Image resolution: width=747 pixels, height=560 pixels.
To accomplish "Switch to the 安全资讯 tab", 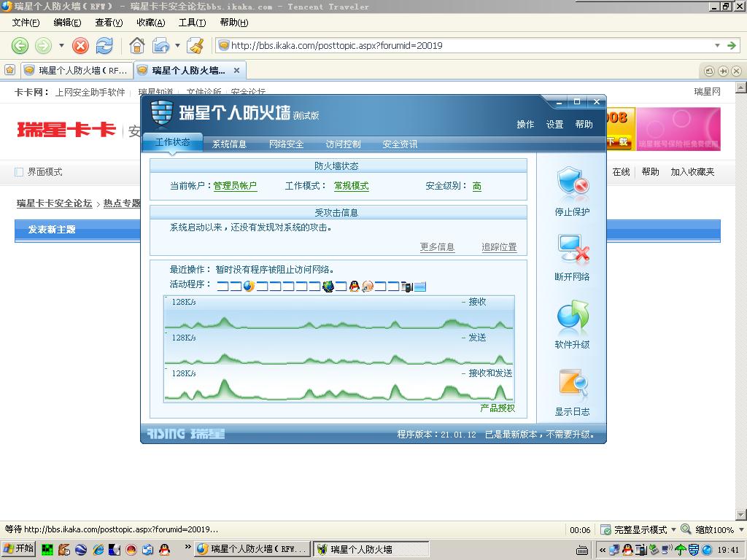I will click(400, 144).
